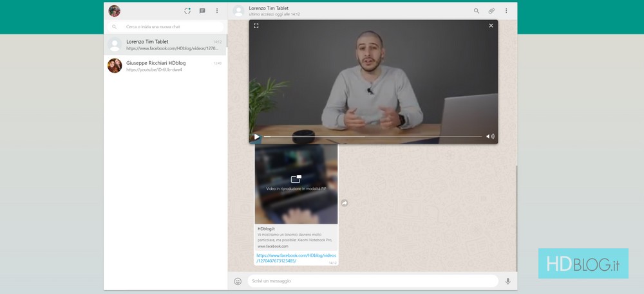The image size is (644, 294).
Task: Click the PIP mode icon on the thumbnail
Action: [296, 179]
